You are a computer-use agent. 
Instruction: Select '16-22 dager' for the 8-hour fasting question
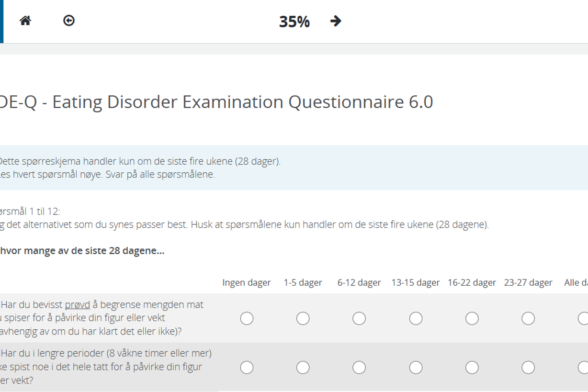[x=472, y=367]
